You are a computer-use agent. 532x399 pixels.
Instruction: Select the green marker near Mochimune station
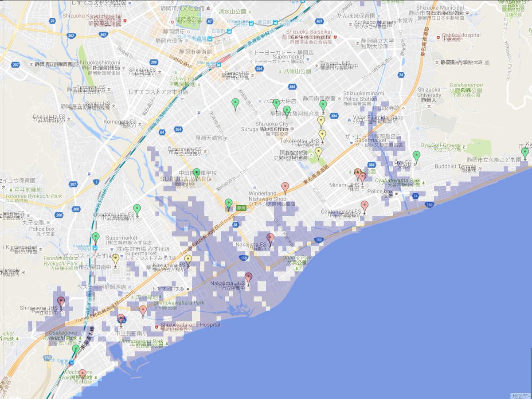76,351
